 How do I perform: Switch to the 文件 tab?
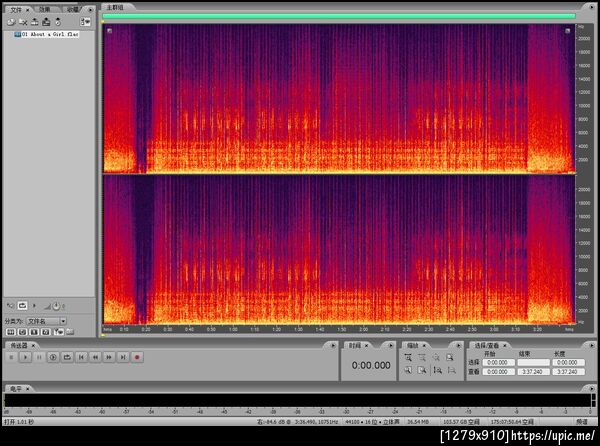point(16,10)
